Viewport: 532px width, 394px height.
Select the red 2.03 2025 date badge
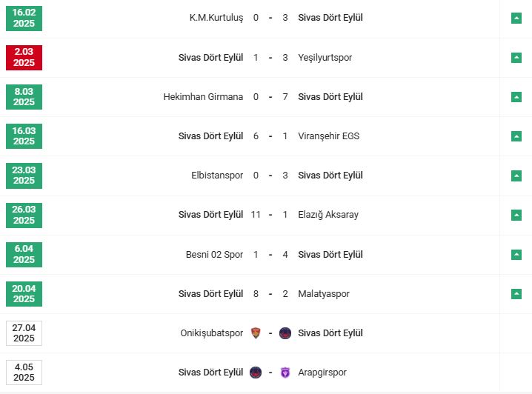24,57
